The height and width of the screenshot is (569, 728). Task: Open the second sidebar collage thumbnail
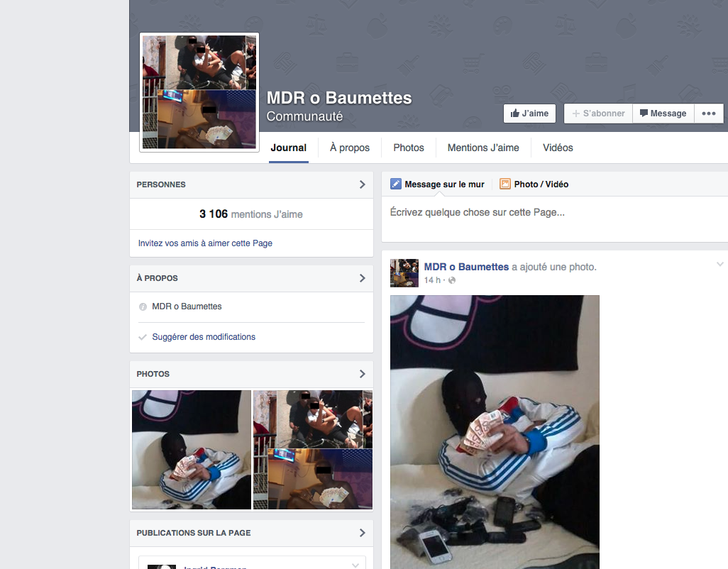coord(313,450)
